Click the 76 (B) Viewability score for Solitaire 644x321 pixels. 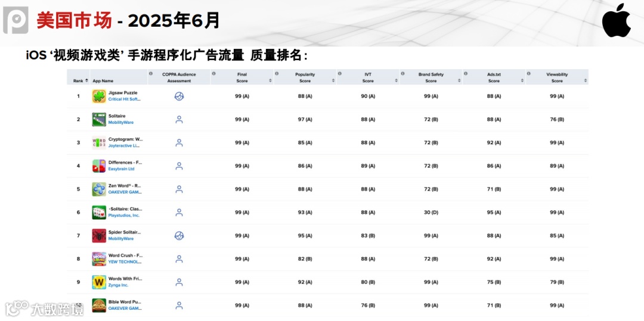[x=557, y=119]
